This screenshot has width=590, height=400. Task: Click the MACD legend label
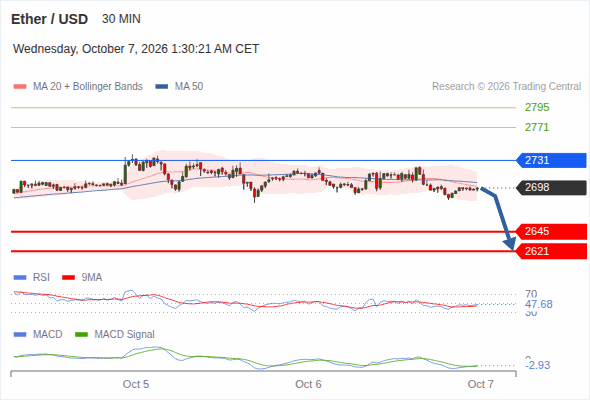(48, 335)
